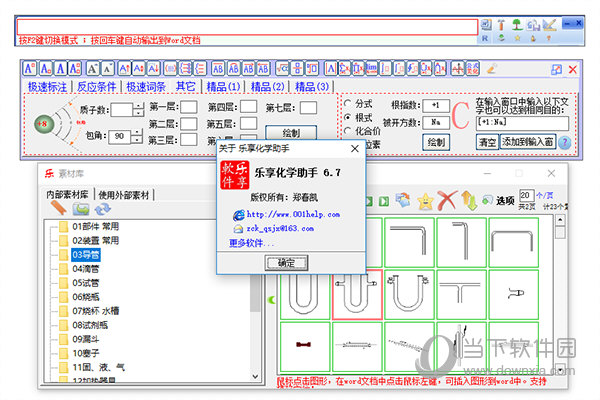The height and width of the screenshot is (400, 600).
Task: Select the 分式 radio button
Action: 347,103
